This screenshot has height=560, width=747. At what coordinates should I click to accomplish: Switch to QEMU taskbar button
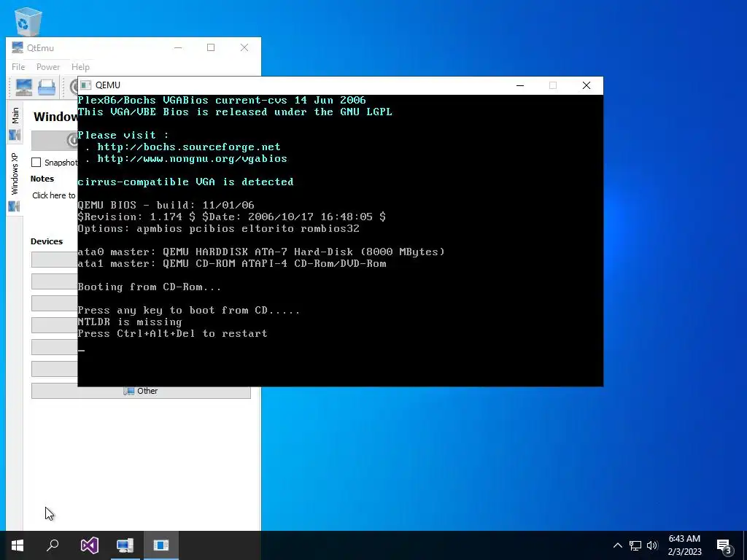pos(161,545)
